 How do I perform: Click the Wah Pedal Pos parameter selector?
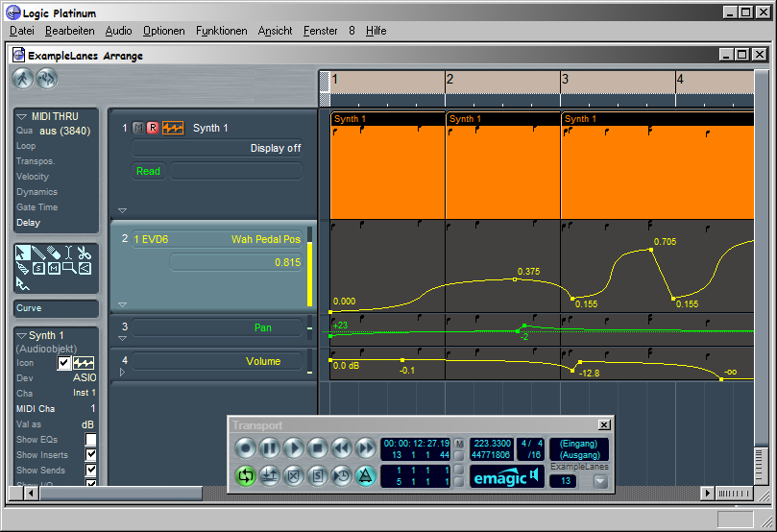point(265,239)
